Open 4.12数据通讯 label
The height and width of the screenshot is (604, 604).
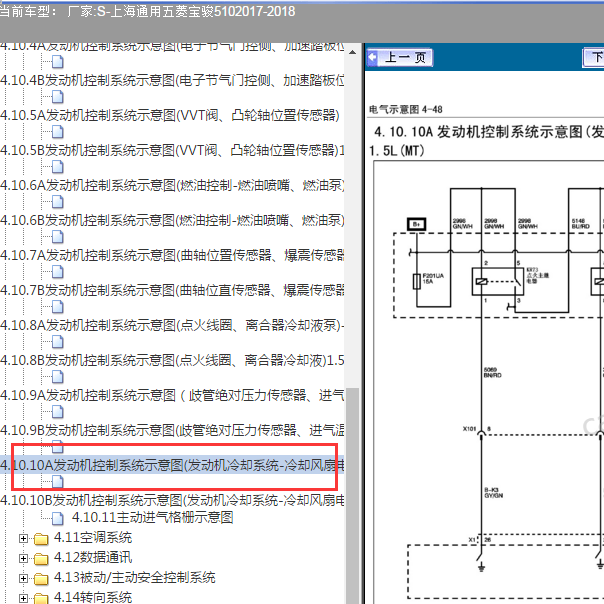coord(93,558)
